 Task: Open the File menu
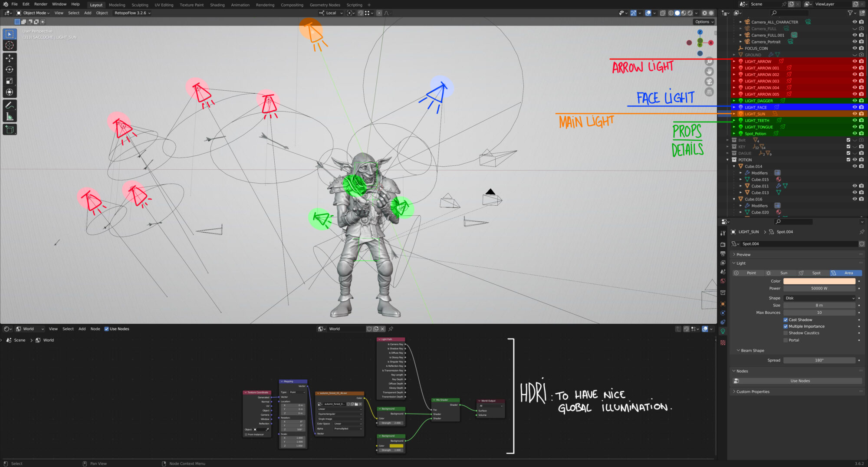pos(14,4)
